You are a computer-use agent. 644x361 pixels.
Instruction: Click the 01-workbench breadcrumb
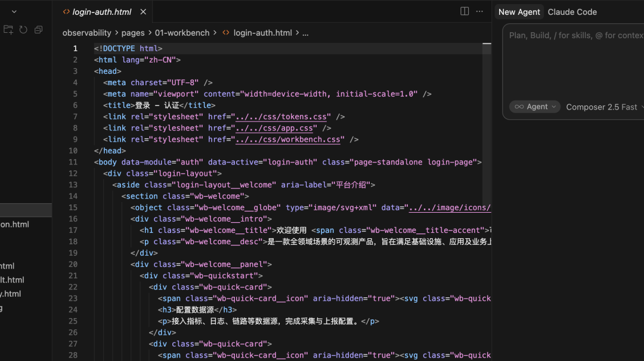click(182, 33)
